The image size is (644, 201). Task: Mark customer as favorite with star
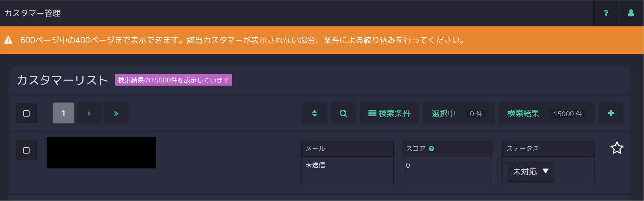617,148
